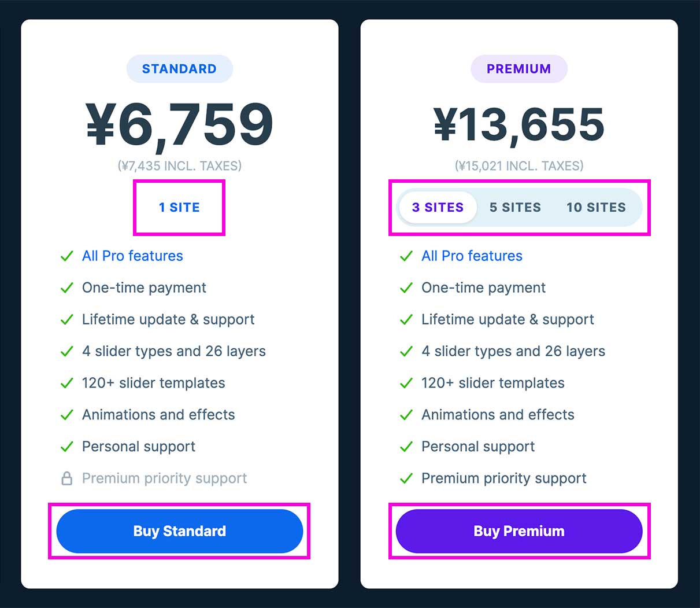Click the Standard Personal support checkmark icon

coord(67,447)
